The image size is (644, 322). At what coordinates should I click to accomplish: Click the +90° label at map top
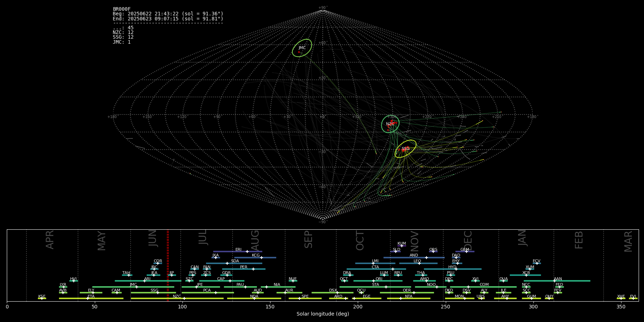click(323, 8)
